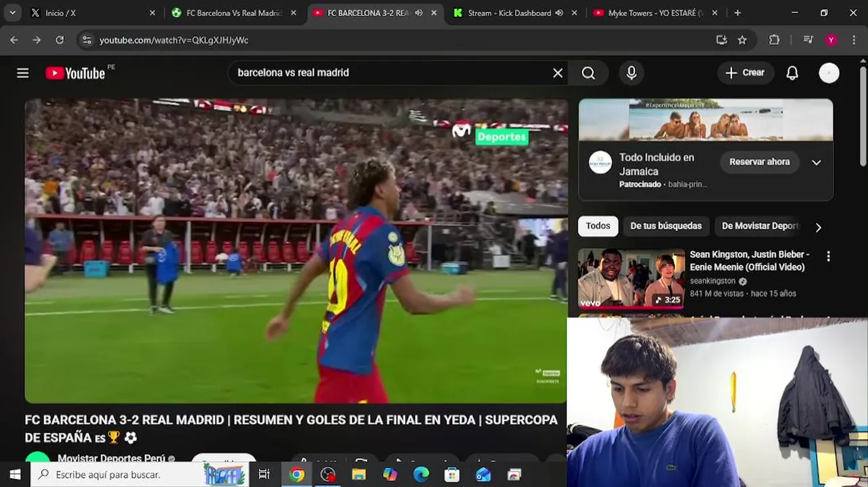
Task: Open the Sean Kingston Eenie Meenie thumbnail
Action: pyautogui.click(x=631, y=279)
